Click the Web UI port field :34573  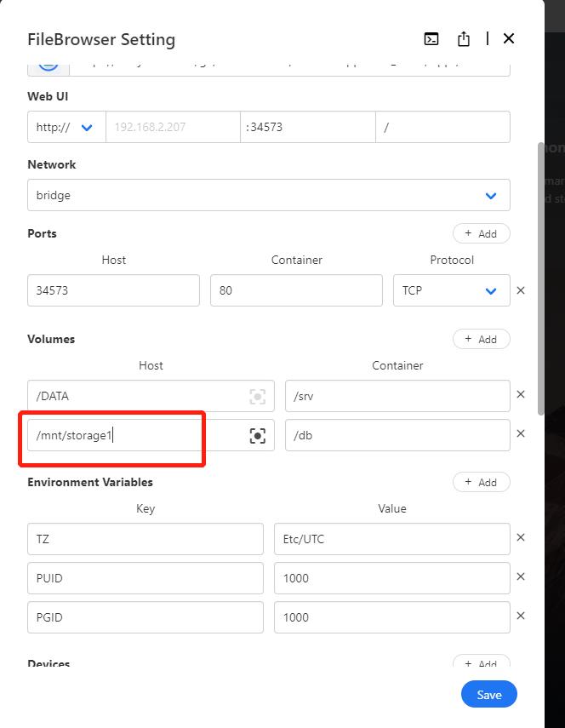308,127
